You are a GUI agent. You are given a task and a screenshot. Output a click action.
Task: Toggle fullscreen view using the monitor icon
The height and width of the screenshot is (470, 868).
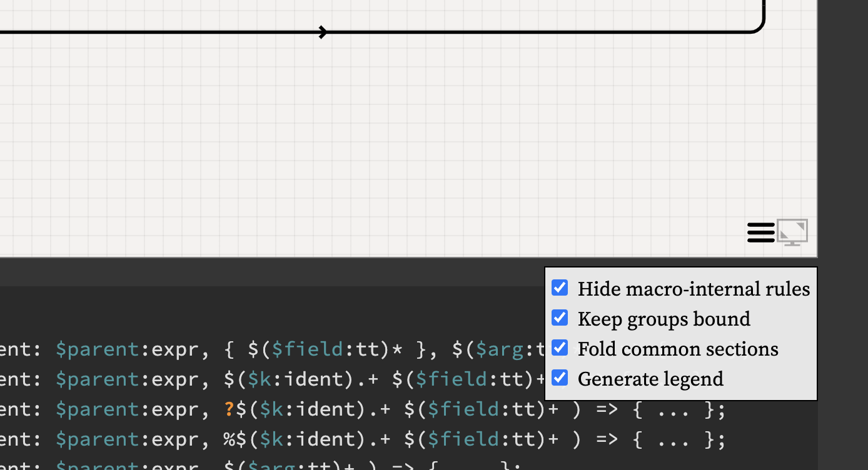click(x=792, y=232)
